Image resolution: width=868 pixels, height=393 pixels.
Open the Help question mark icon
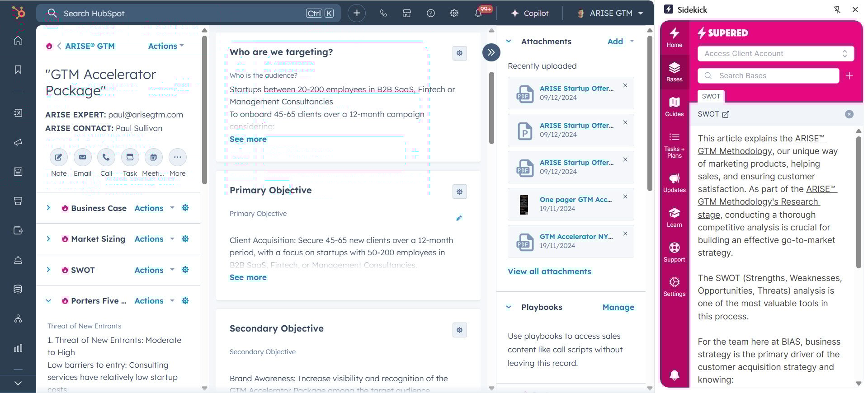click(431, 13)
